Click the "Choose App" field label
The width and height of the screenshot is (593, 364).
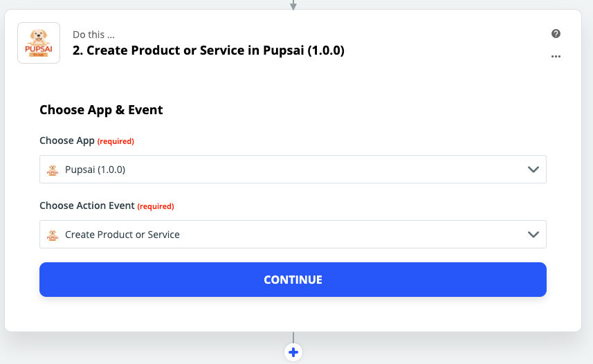[x=66, y=140]
